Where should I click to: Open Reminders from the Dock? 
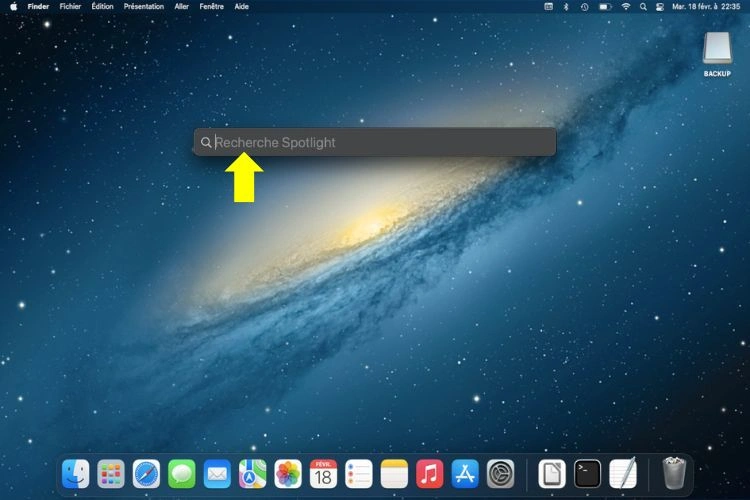pyautogui.click(x=359, y=474)
